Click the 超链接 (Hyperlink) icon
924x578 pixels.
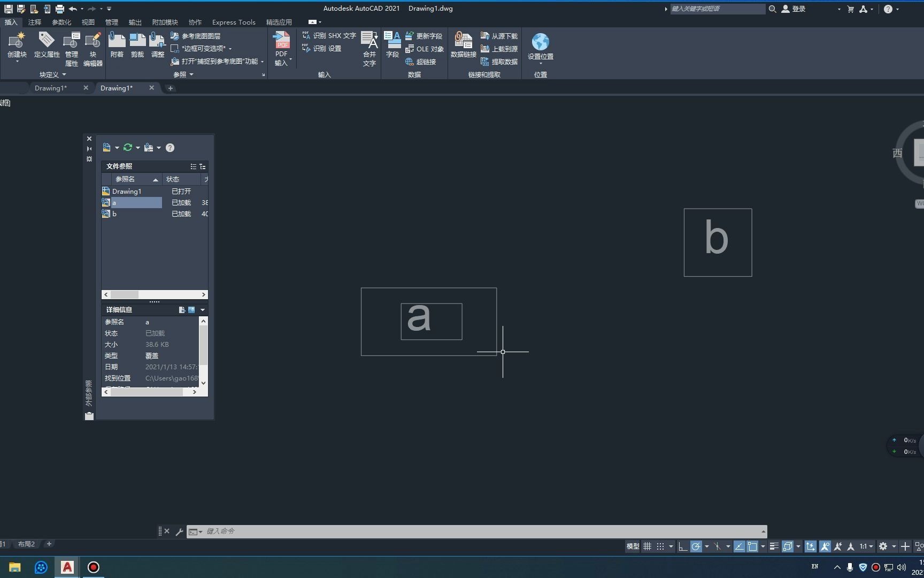click(409, 62)
